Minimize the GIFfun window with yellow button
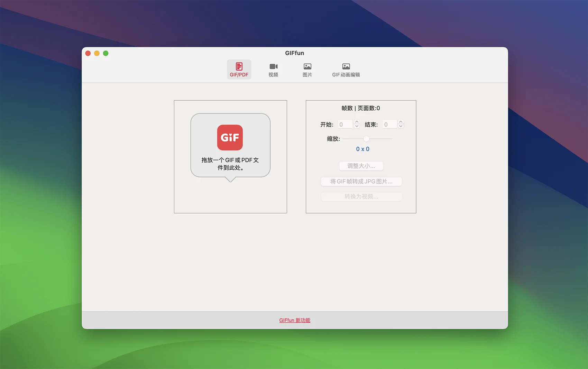 tap(97, 53)
